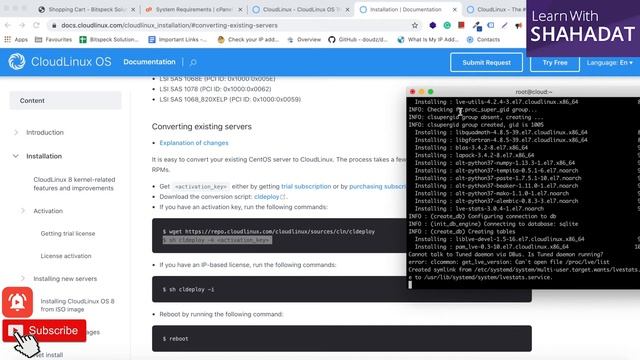
Task: Open the Contacts bookmark
Action: pyautogui.click(x=483, y=40)
